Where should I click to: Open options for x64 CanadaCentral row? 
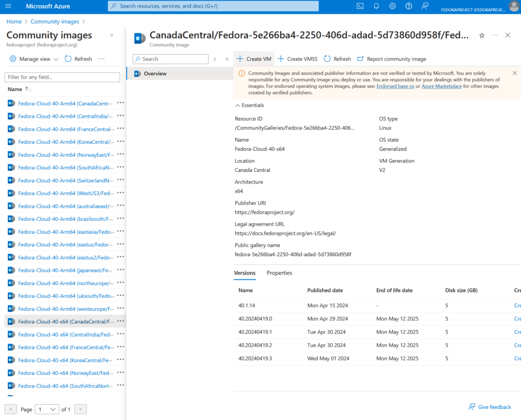121,321
